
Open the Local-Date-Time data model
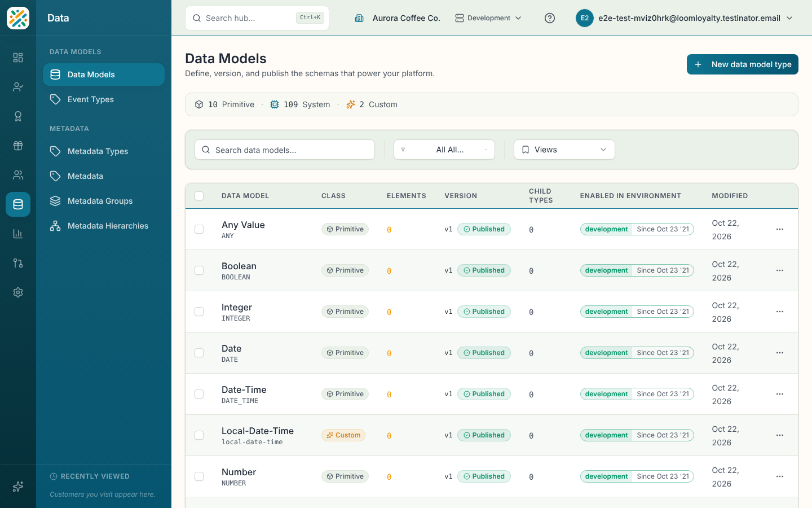coord(258,431)
